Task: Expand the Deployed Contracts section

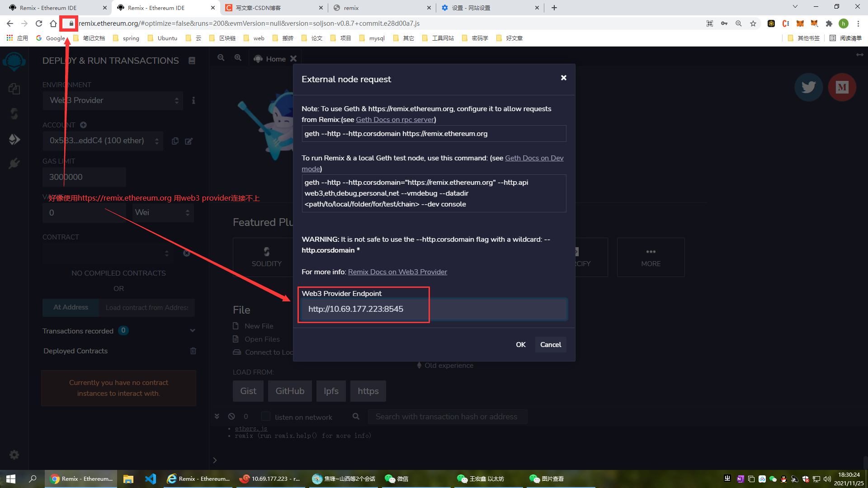Action: pyautogui.click(x=75, y=351)
